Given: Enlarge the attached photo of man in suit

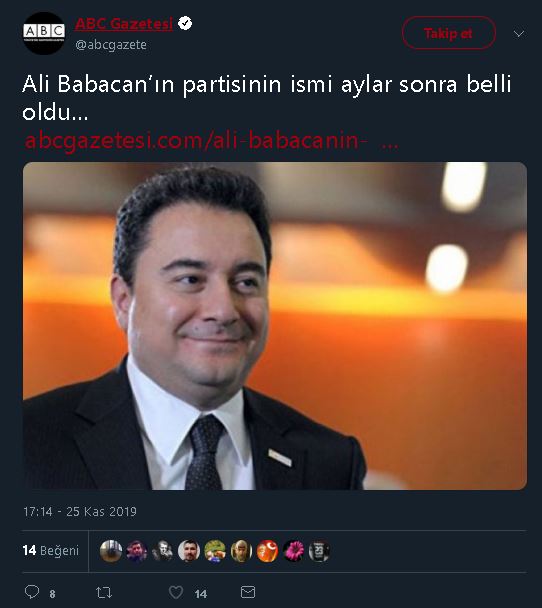Looking at the screenshot, I should [274, 326].
